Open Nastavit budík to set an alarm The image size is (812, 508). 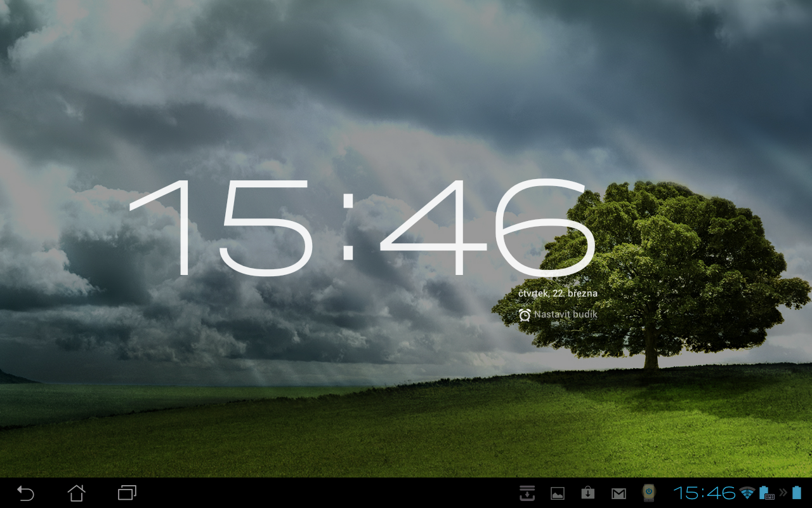[x=565, y=314]
